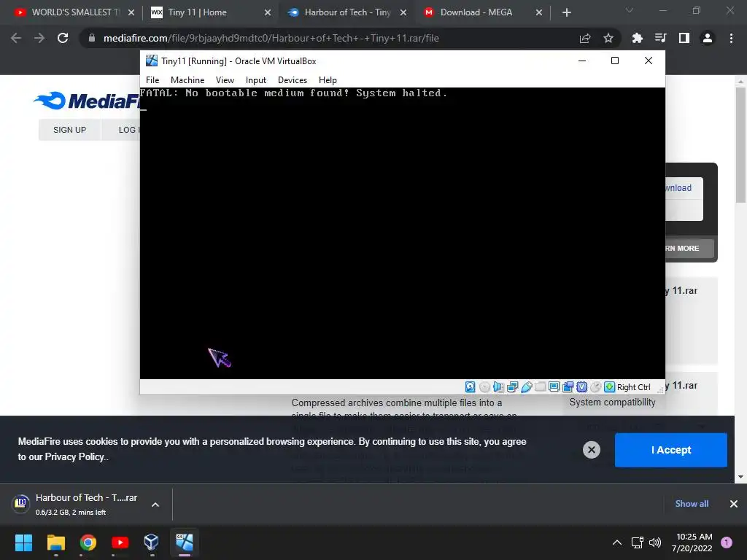The height and width of the screenshot is (560, 747).
Task: Open the network icon in the system tray
Action: pos(637,542)
